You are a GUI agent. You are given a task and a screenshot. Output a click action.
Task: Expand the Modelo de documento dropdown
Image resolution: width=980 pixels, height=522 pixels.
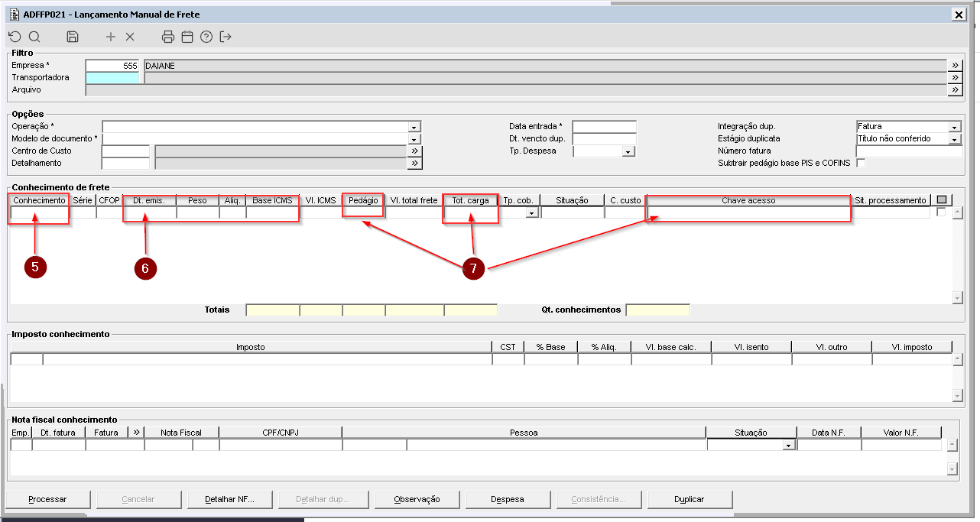pos(414,139)
